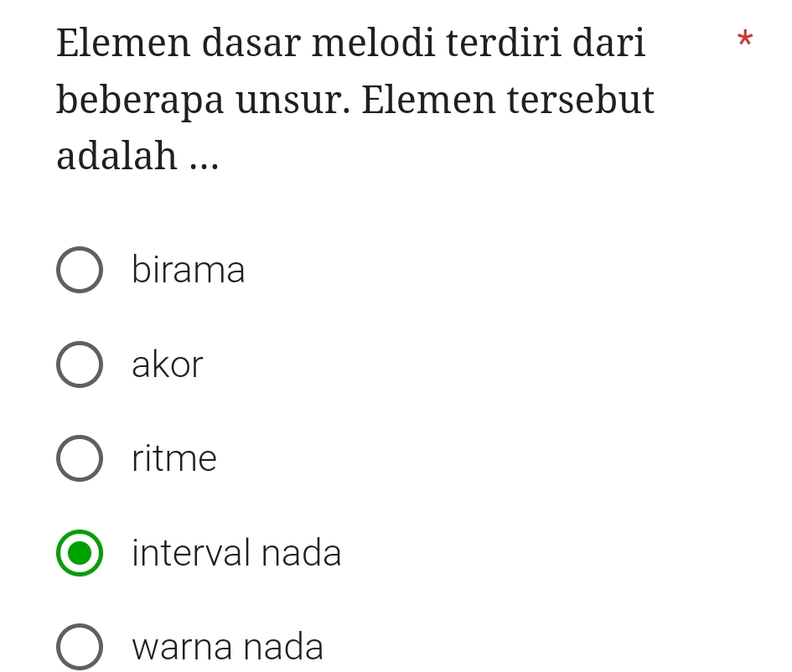This screenshot has height=672, width=792.
Task: Click the warna nada option label
Action: [x=227, y=646]
